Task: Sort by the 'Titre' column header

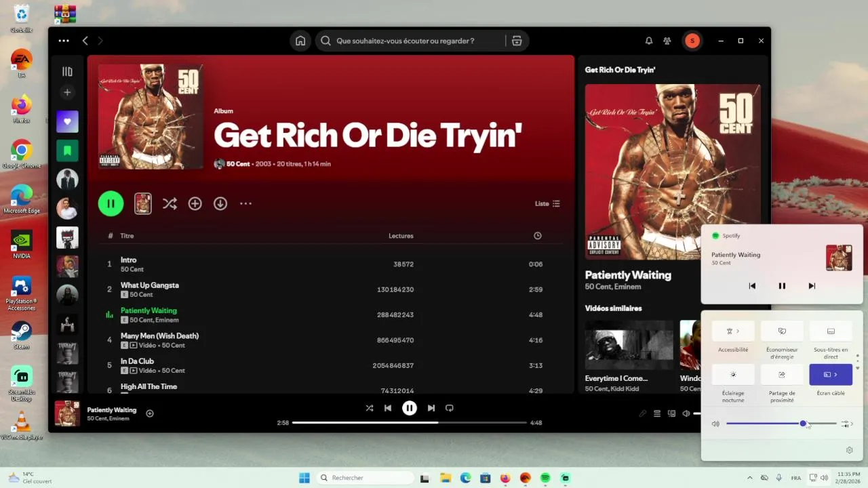Action: tap(127, 236)
